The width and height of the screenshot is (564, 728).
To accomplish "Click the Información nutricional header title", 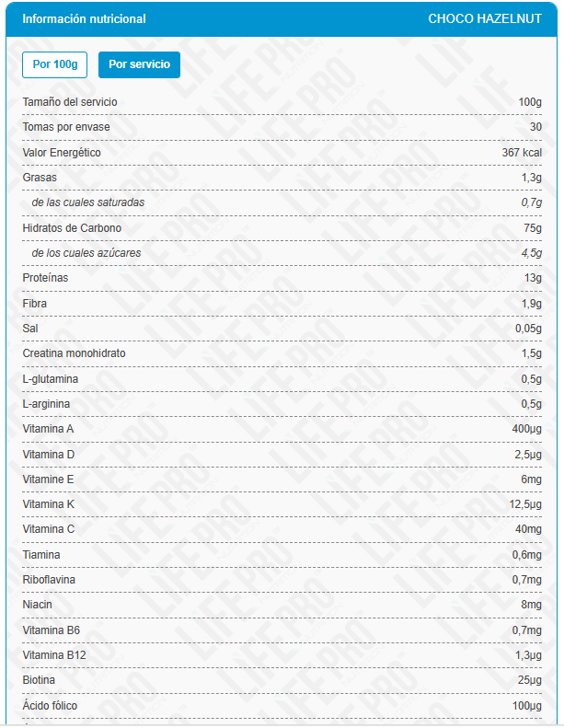I will coord(84,19).
